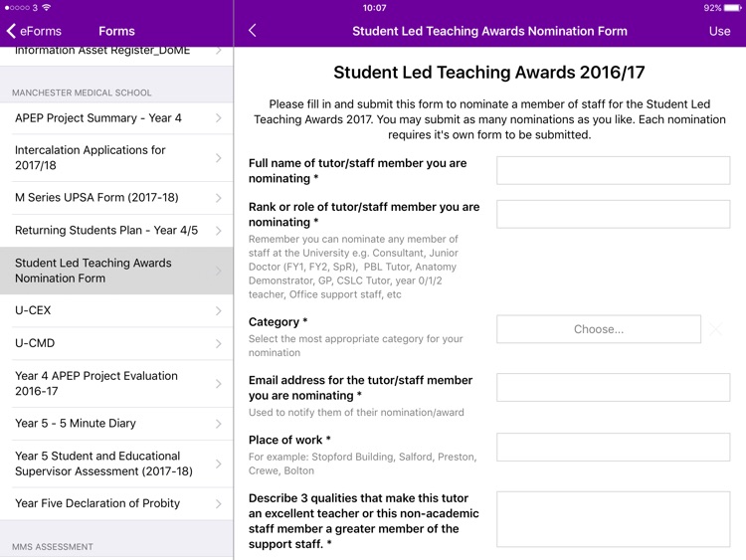Tap the chevron on Intercalation Applications row

point(219,158)
